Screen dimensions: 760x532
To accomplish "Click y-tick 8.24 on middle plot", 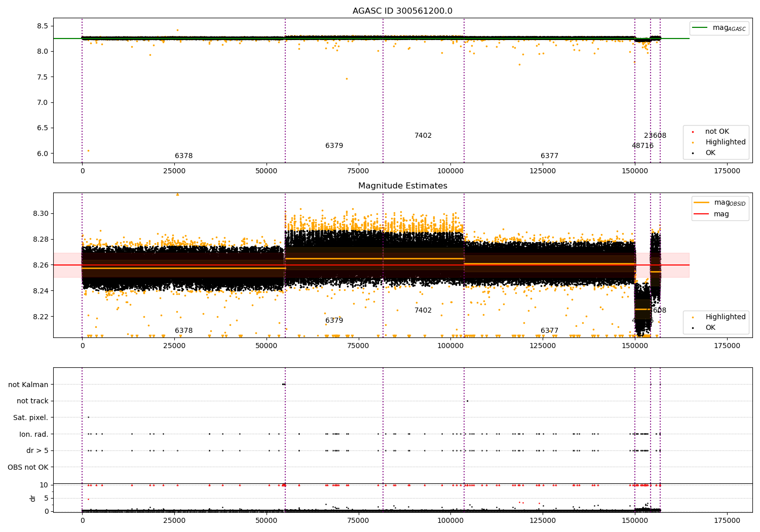I will (41, 291).
